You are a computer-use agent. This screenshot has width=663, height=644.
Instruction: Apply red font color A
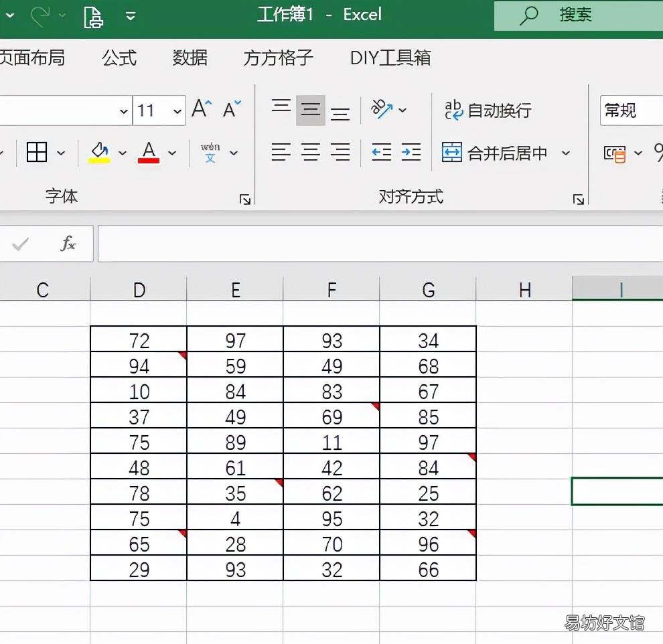tap(149, 152)
